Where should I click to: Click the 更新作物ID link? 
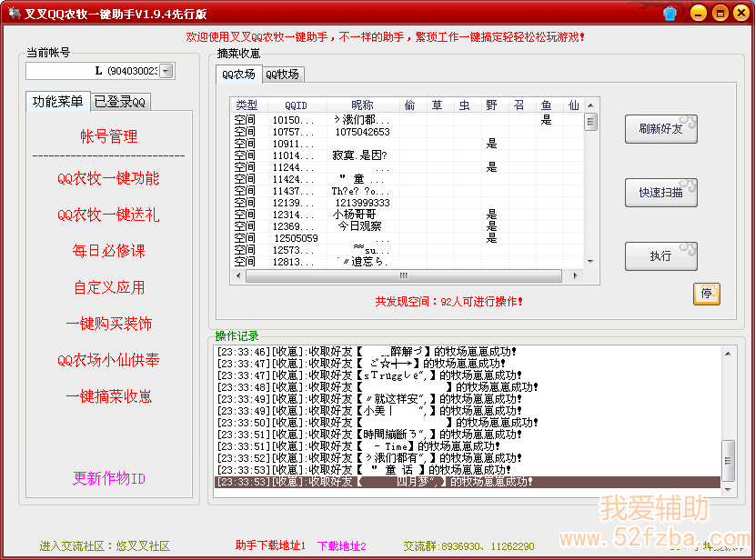click(109, 478)
